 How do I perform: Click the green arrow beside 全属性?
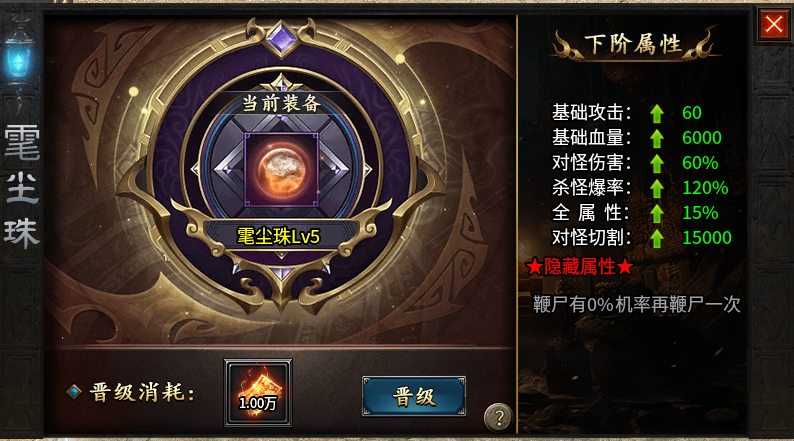click(657, 213)
